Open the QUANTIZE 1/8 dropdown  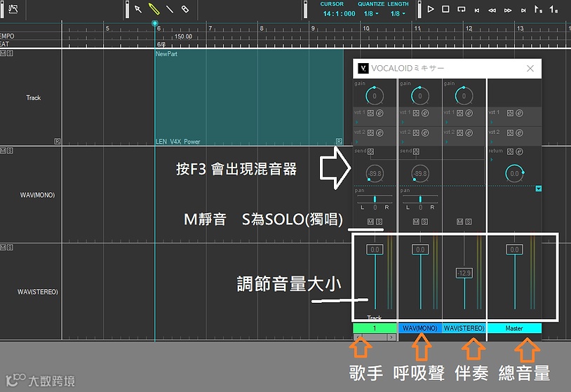(x=371, y=14)
